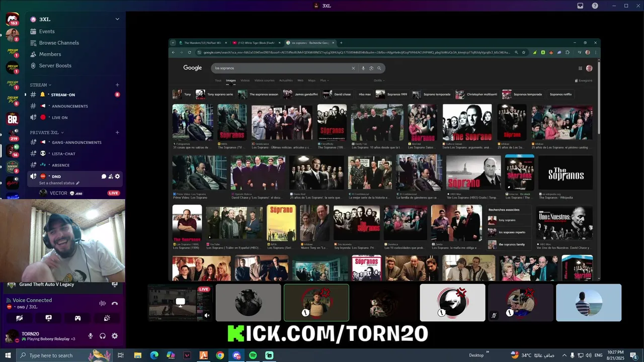Open the Discord help icon
644x362 pixels.
click(x=595, y=6)
